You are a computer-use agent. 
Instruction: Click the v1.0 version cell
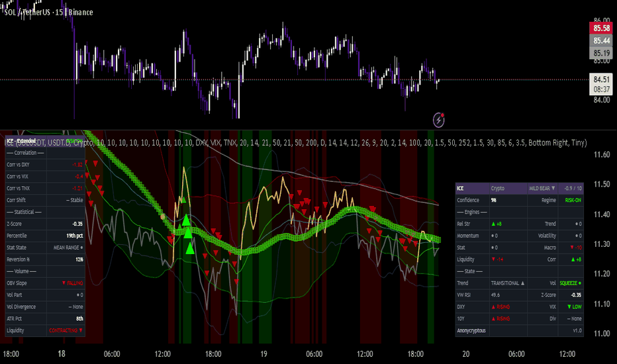pos(571,330)
